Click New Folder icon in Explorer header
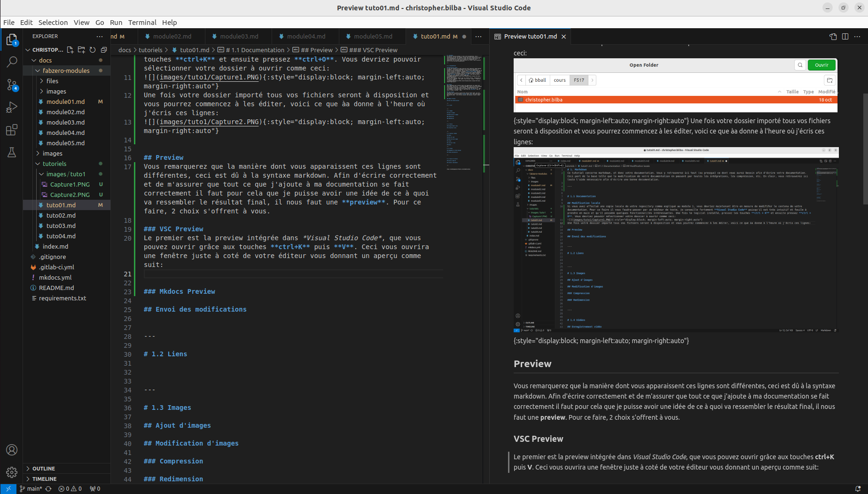The height and width of the screenshot is (494, 868). coord(81,50)
